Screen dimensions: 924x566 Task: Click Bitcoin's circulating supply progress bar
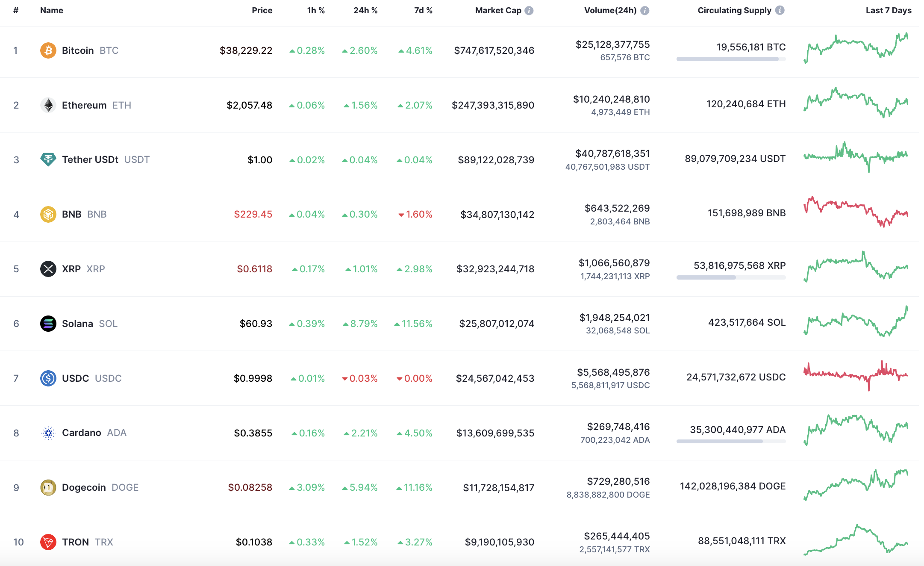click(x=731, y=59)
